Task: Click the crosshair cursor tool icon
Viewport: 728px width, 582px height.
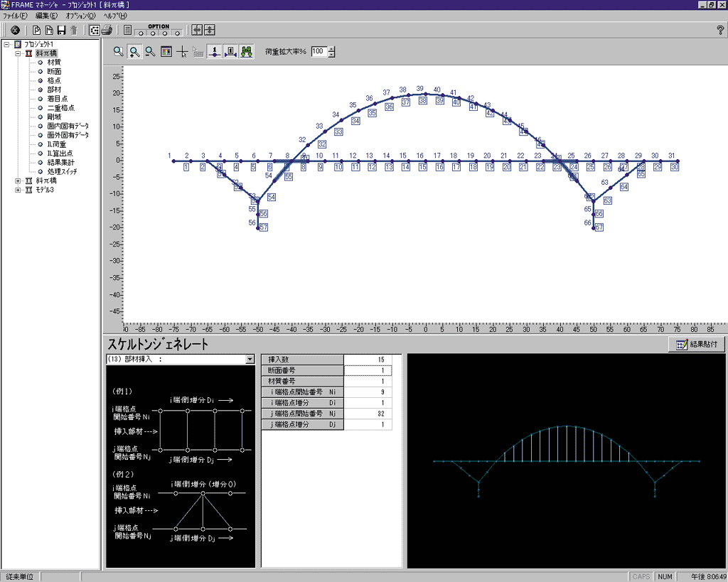Action: tap(182, 52)
